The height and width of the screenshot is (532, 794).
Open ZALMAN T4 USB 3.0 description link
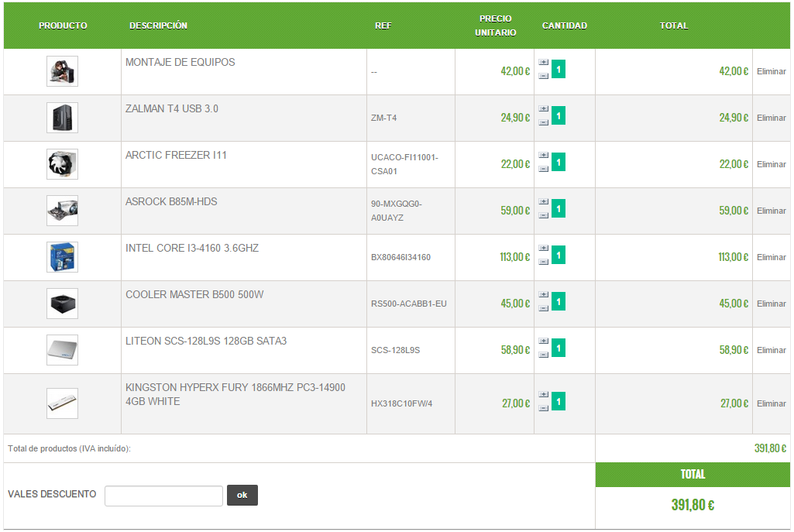pos(172,109)
